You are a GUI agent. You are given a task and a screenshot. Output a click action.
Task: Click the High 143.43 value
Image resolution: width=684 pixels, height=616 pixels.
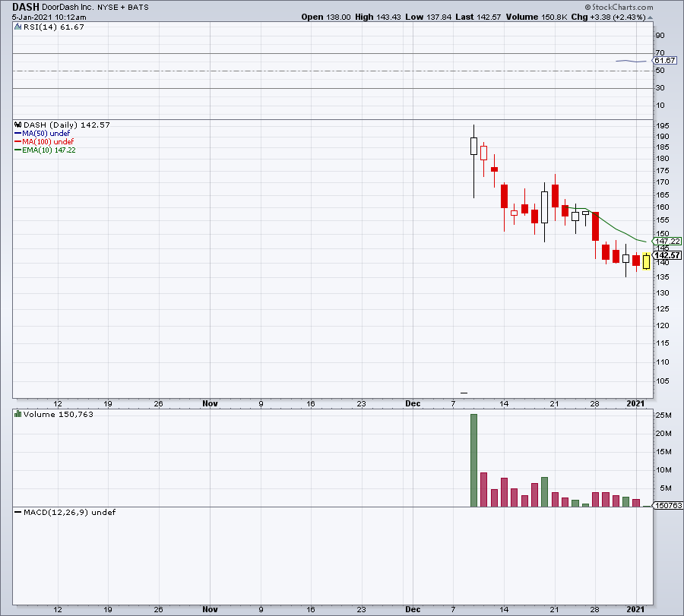(378, 17)
